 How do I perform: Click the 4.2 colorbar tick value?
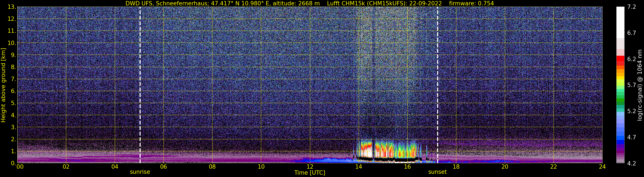632,163
